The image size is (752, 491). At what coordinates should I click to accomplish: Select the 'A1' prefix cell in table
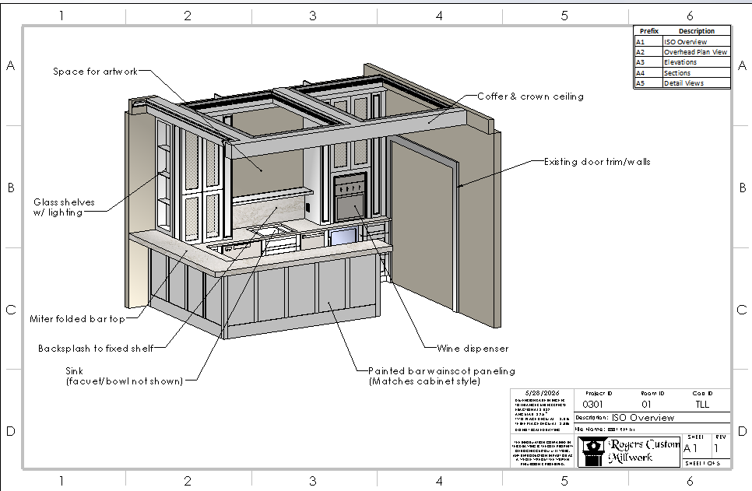click(648, 42)
